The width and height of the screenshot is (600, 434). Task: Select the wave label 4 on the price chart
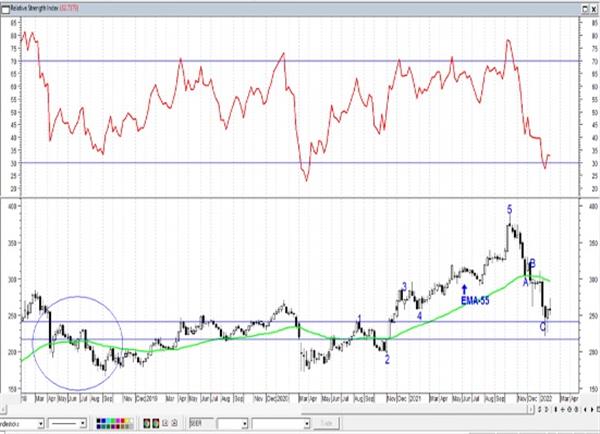point(419,316)
